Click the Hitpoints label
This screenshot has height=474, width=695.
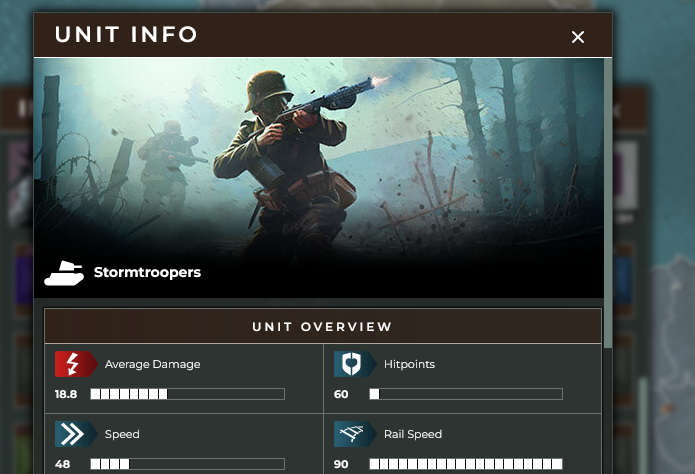click(x=409, y=364)
